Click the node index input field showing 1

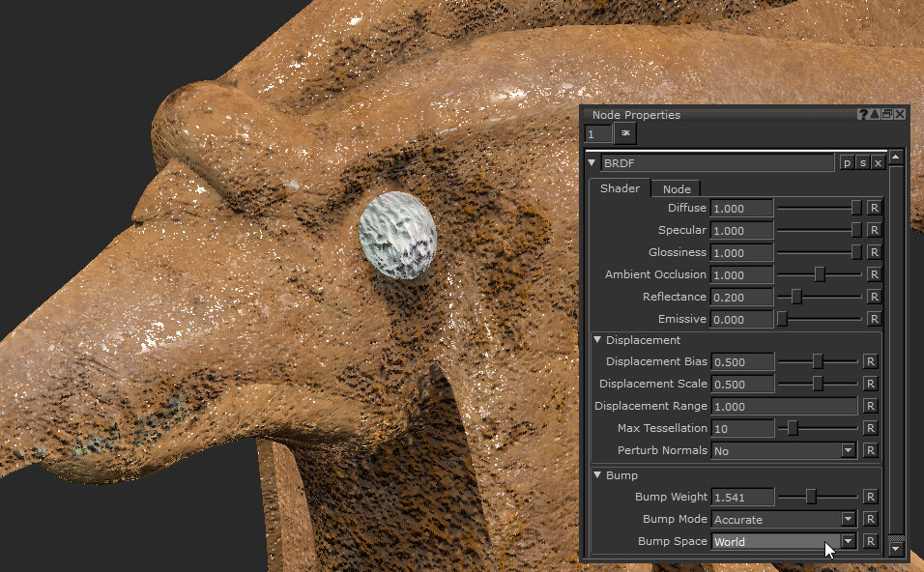597,133
